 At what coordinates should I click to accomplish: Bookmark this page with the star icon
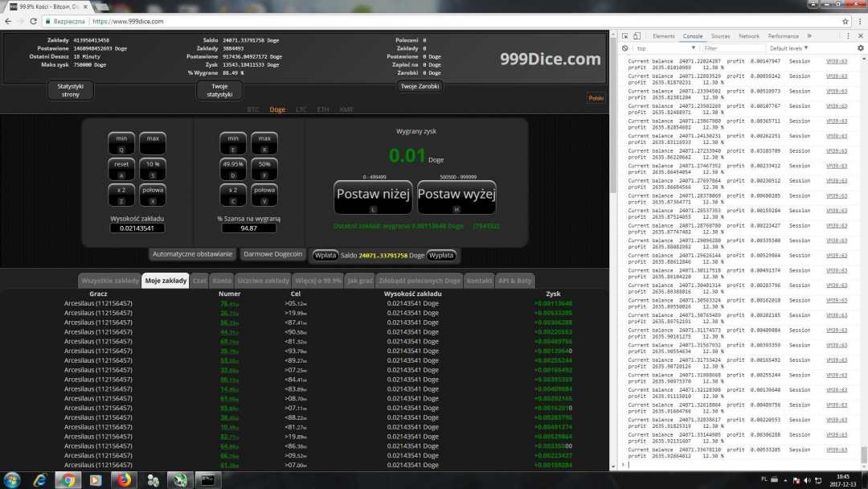845,22
